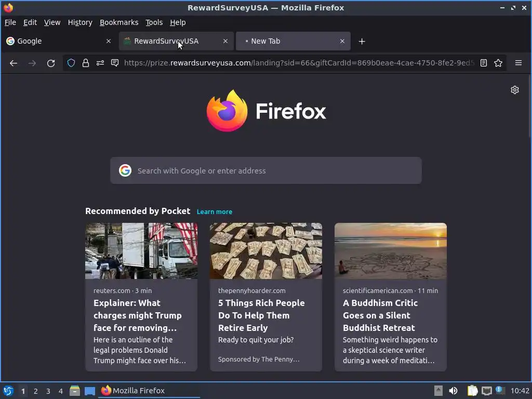Open the History menu
Image resolution: width=532 pixels, height=399 pixels.
pos(80,22)
